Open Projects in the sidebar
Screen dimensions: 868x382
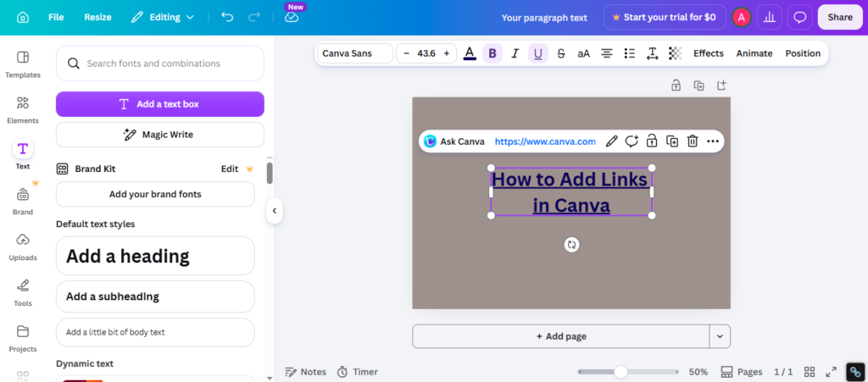click(23, 340)
